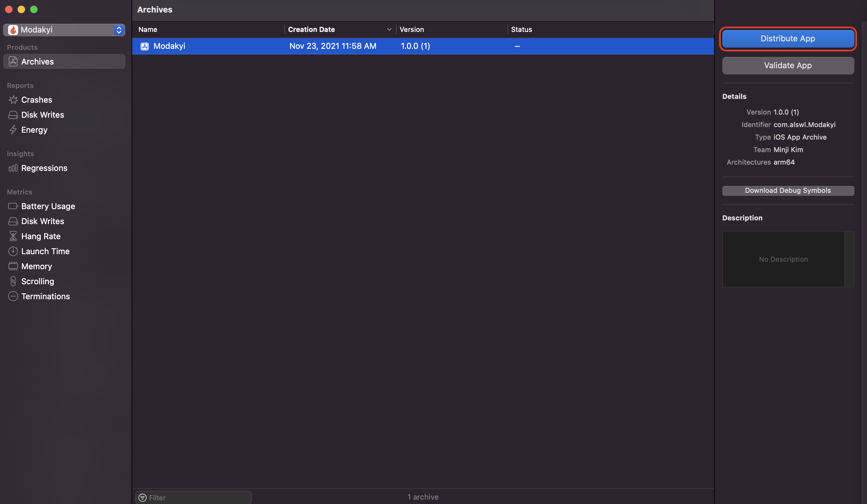Show Battery Usage metrics
This screenshot has width=867, height=504.
(x=64, y=206)
